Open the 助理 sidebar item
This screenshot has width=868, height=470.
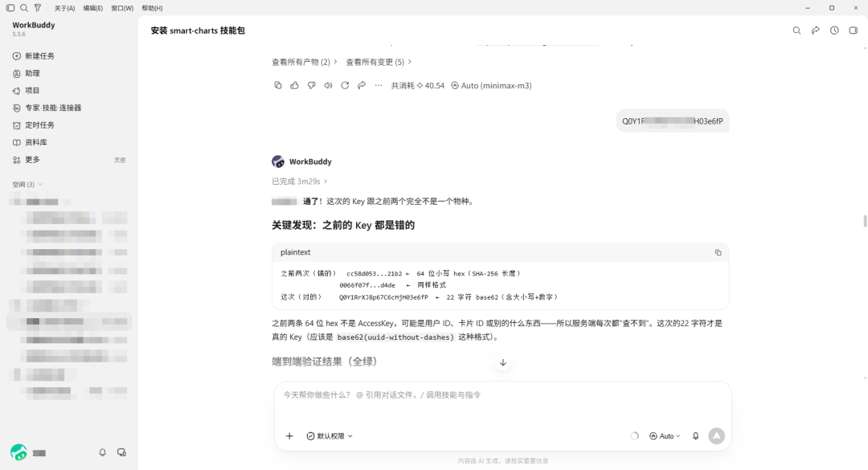pyautogui.click(x=68, y=73)
